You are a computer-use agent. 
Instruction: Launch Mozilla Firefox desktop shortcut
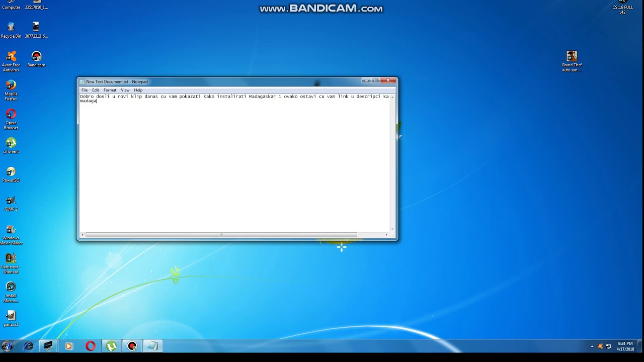pyautogui.click(x=11, y=90)
